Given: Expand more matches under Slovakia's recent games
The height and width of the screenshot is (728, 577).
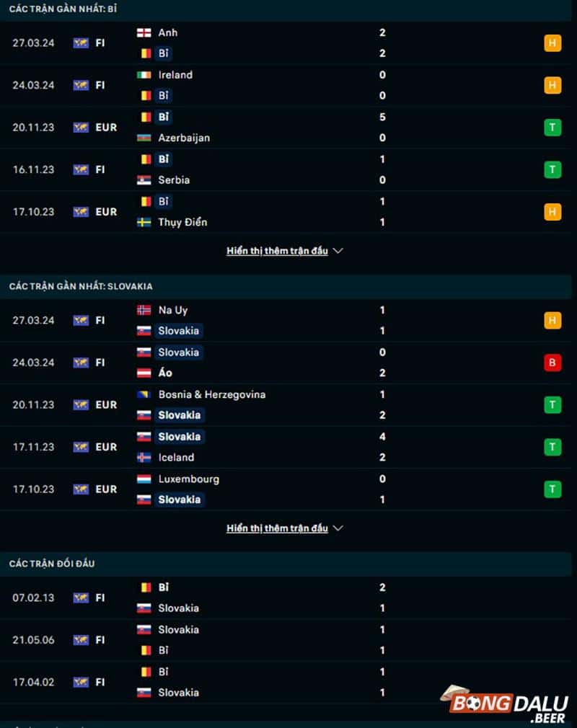Looking at the screenshot, I should click(278, 528).
